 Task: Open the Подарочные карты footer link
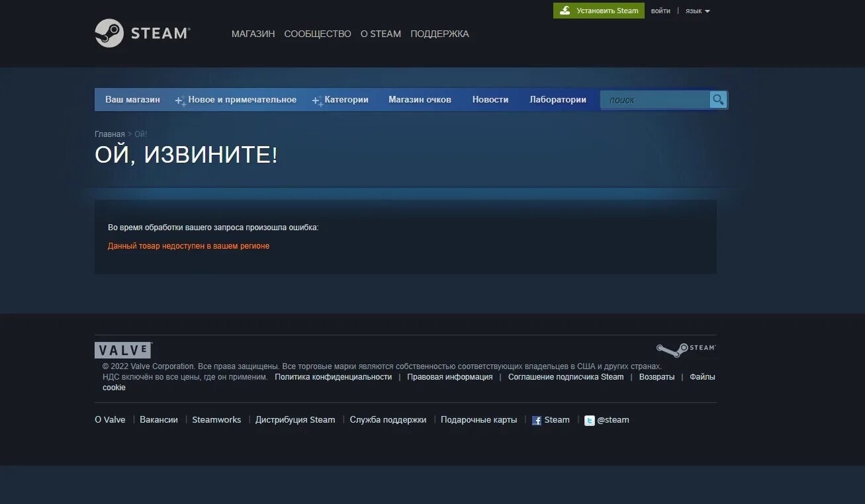[479, 420]
